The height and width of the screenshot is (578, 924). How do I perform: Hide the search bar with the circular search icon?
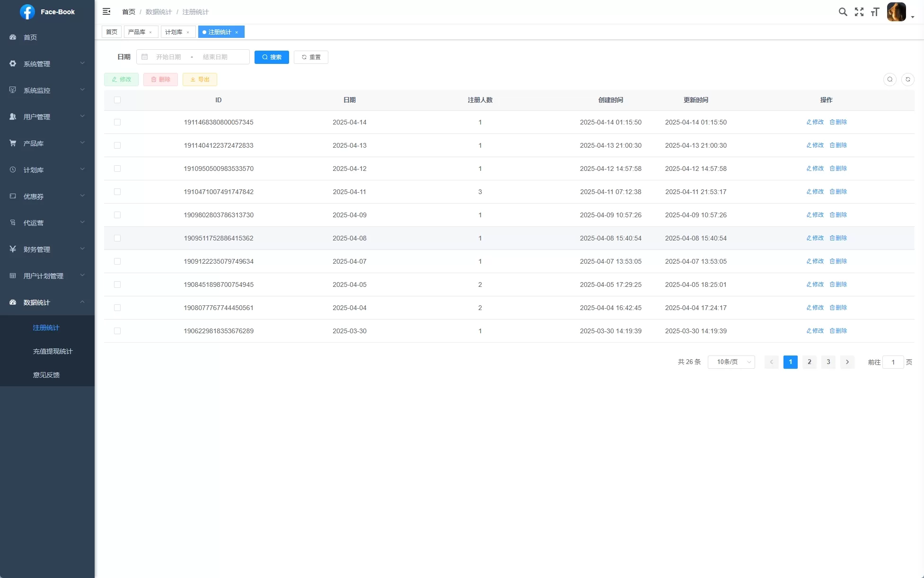coord(889,80)
